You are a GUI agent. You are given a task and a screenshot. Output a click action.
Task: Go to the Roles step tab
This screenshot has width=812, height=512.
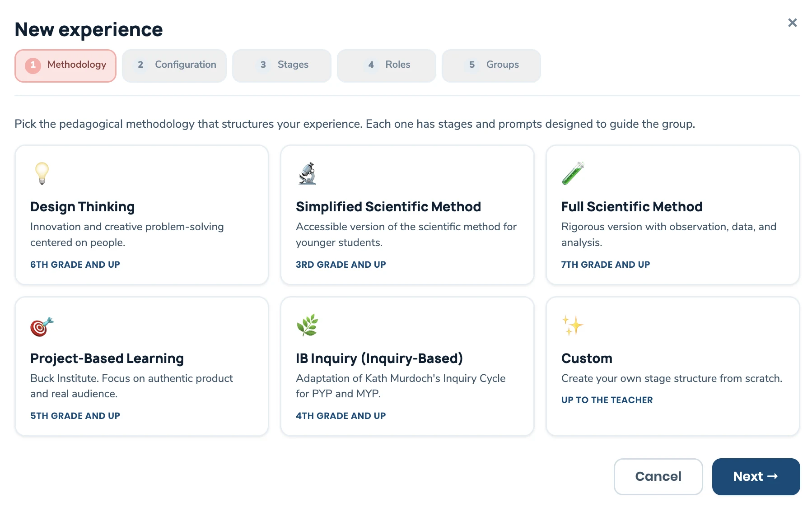click(x=387, y=65)
